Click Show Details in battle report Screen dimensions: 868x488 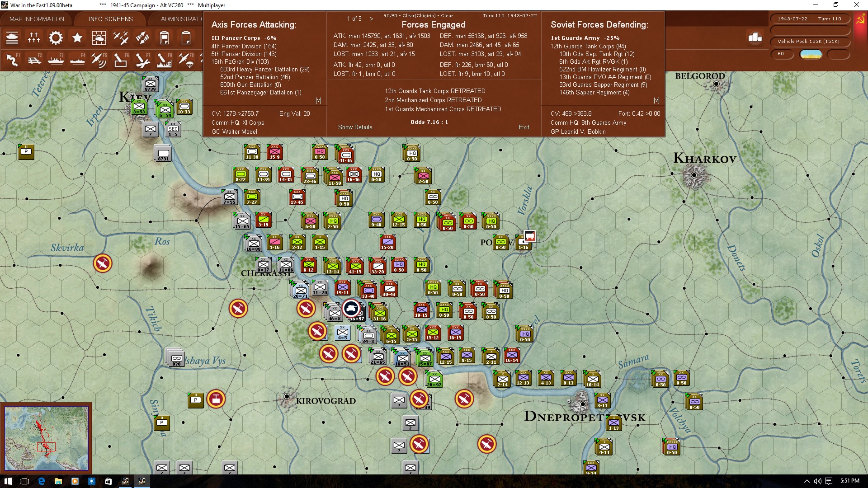point(355,127)
